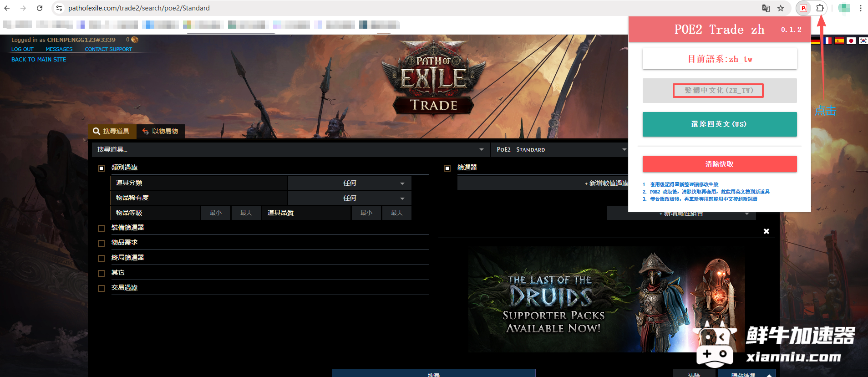
Task: Toggle the 裝備篩選器 filter checkbox
Action: [x=102, y=228]
